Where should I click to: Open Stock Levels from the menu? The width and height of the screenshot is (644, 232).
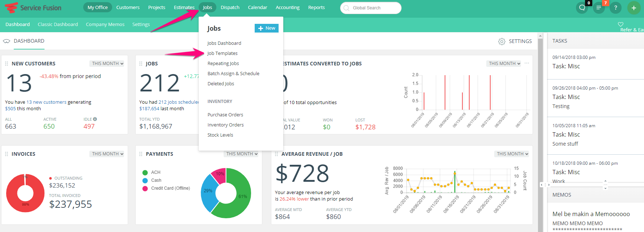[x=220, y=135]
